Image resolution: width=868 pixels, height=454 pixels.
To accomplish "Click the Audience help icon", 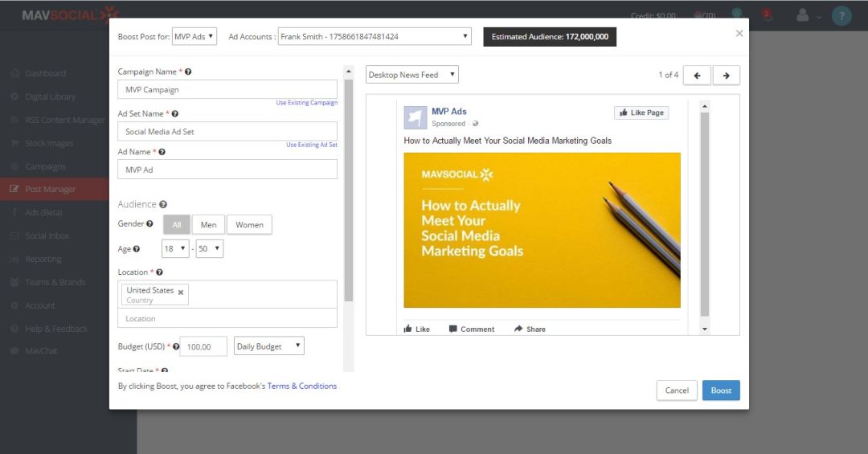I will coord(162,205).
